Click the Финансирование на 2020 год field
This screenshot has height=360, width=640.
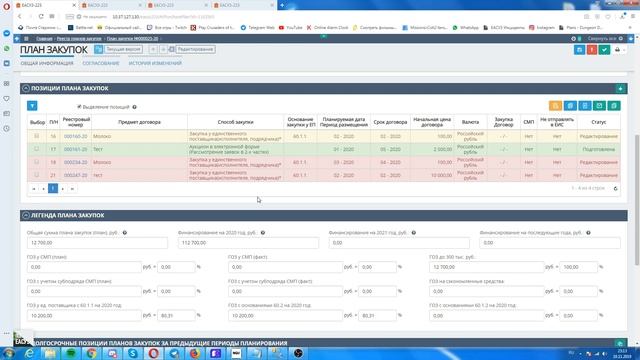click(248, 242)
